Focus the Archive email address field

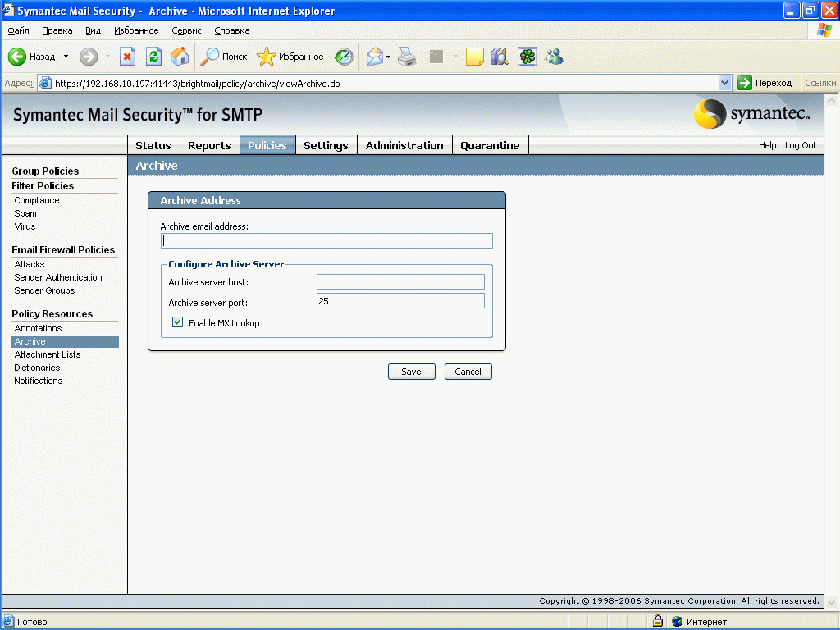(326, 240)
